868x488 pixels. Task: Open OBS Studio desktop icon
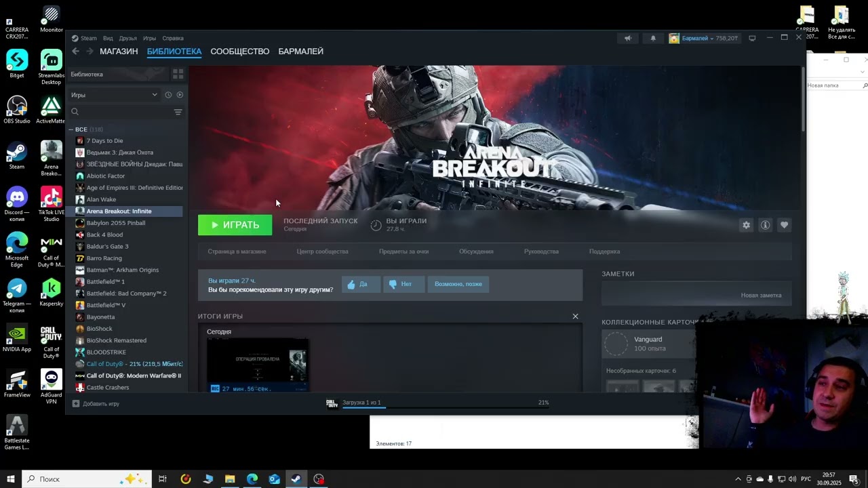coord(17,110)
